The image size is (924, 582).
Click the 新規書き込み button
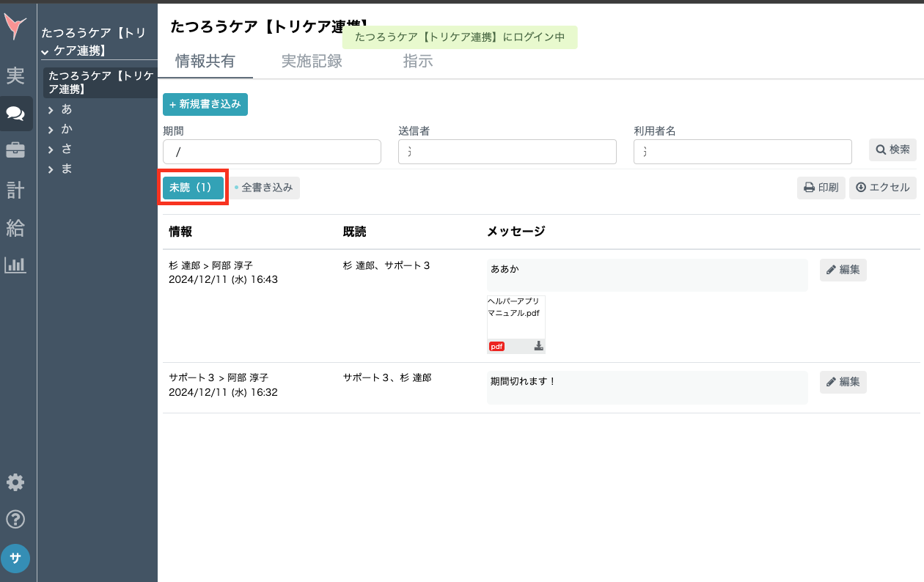point(205,104)
